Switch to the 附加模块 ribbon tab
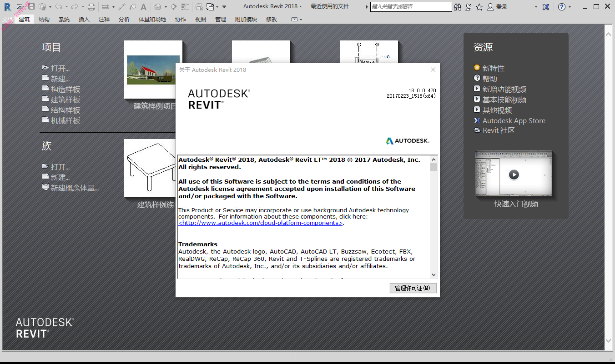615x364 pixels. [246, 20]
